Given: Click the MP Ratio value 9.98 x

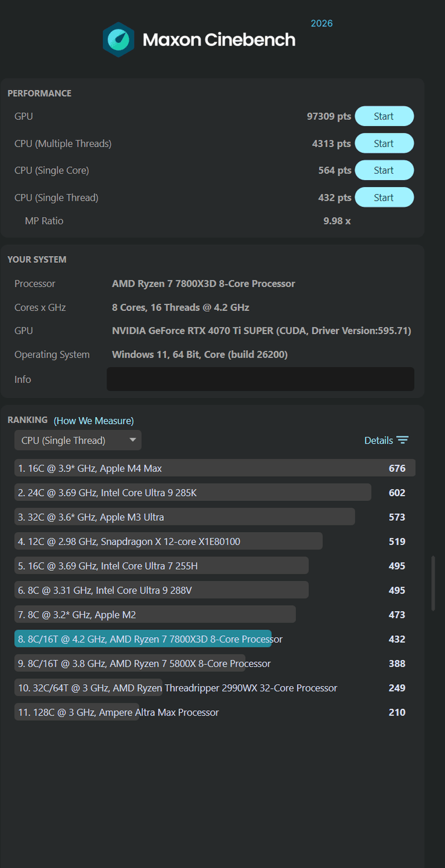Looking at the screenshot, I should [x=337, y=221].
